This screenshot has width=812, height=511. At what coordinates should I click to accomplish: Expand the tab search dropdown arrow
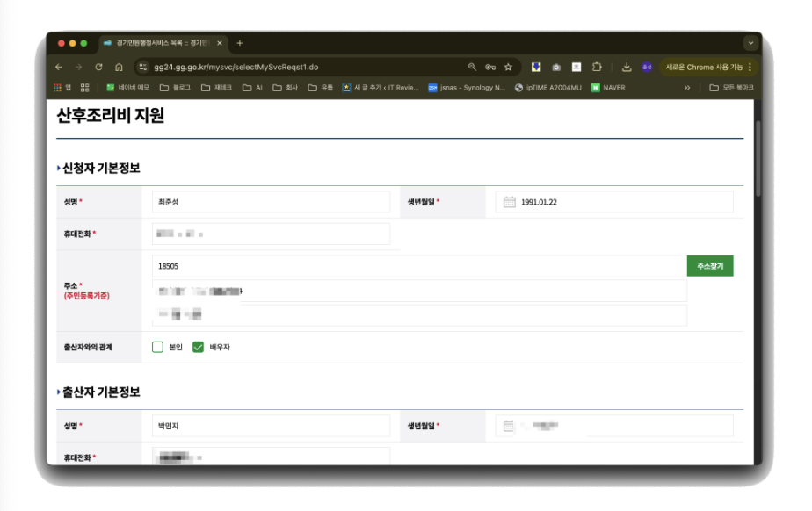pyautogui.click(x=750, y=43)
